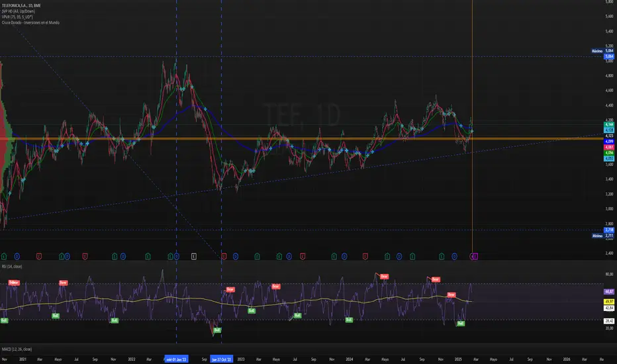The width and height of the screenshot is (617, 364).
Task: Select the rightmost Bear label in the RSI pane
Action: point(451,295)
